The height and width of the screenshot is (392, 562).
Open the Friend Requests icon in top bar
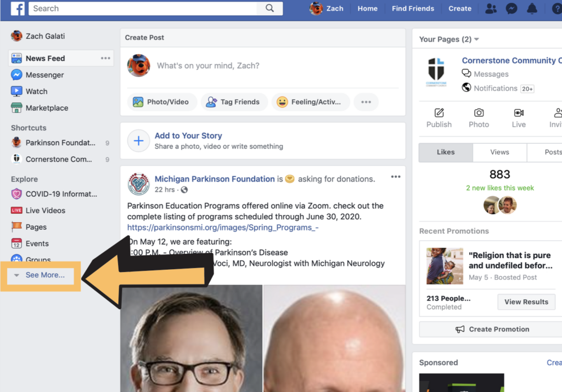coord(491,8)
